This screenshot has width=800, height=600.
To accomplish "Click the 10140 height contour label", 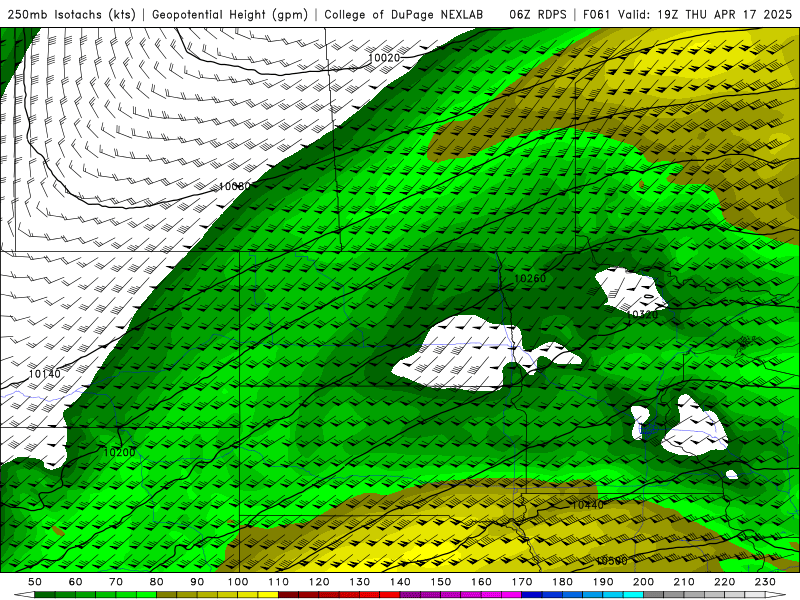I will point(44,374).
